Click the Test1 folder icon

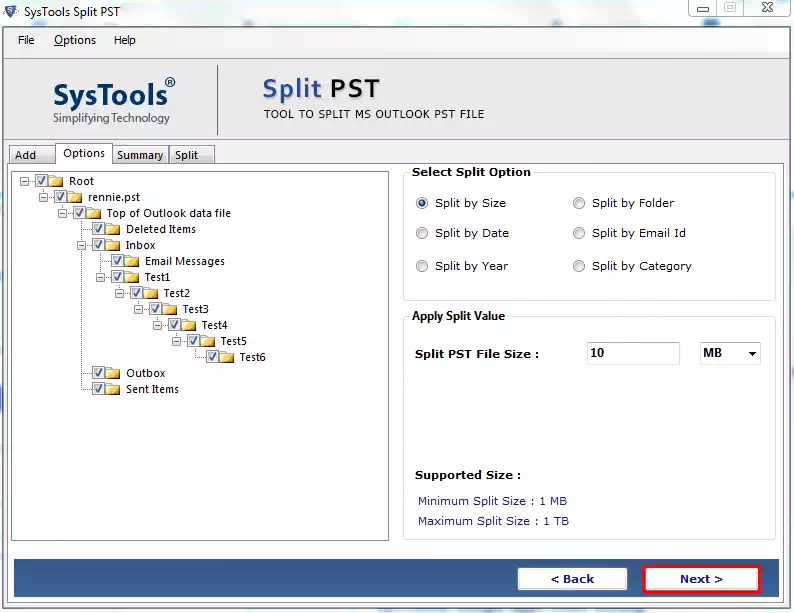tap(132, 277)
